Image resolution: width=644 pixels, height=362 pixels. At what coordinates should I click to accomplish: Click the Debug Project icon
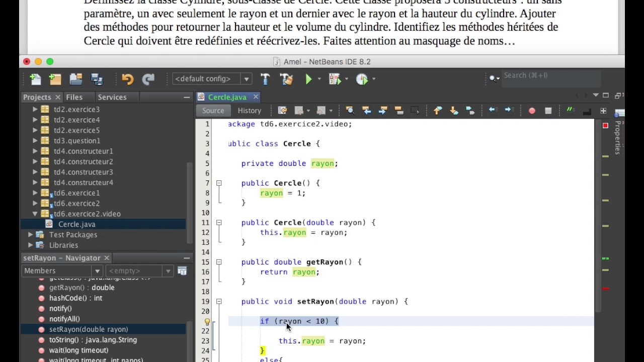(x=334, y=79)
